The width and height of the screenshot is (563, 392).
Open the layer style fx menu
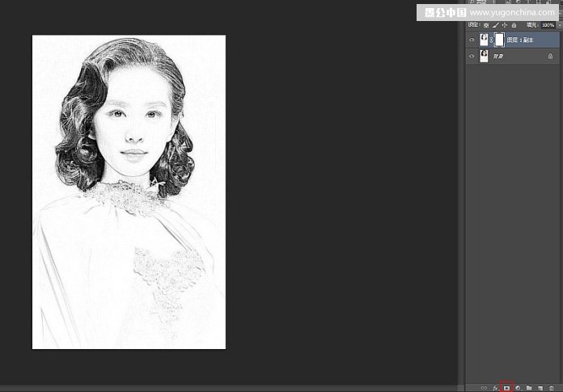click(495, 388)
